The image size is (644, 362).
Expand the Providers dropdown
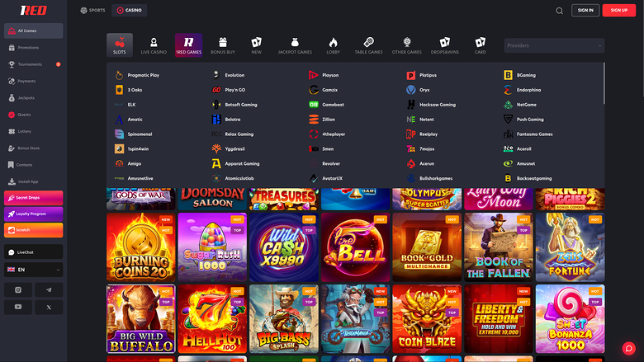(x=554, y=45)
